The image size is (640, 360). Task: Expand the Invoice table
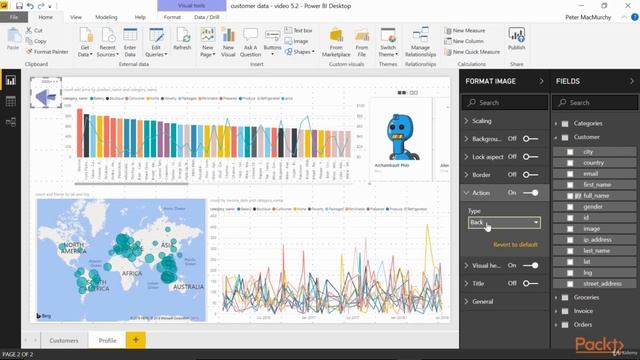tap(556, 311)
